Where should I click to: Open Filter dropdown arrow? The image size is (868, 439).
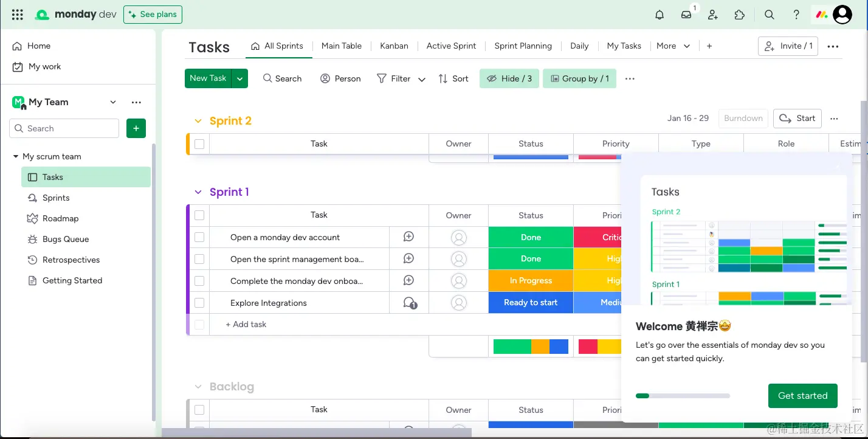point(422,79)
